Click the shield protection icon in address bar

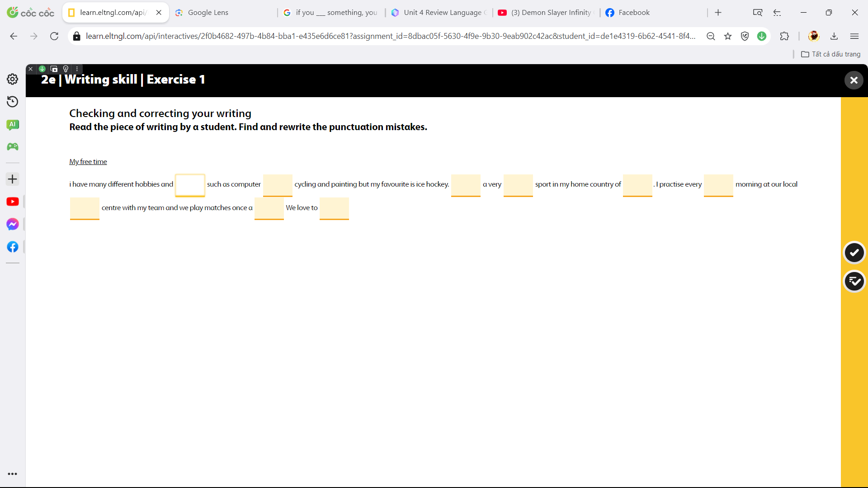pos(745,36)
